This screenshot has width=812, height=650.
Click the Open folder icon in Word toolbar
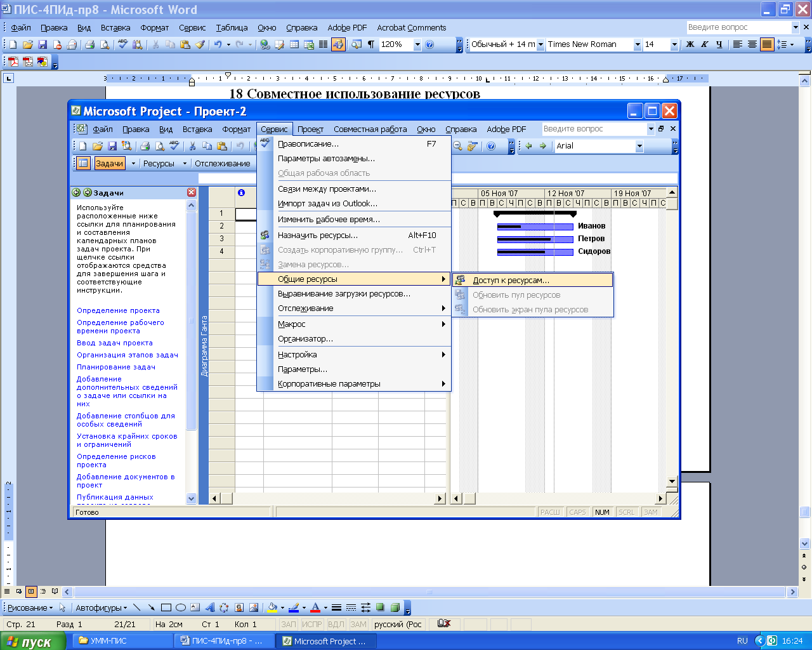point(27,44)
